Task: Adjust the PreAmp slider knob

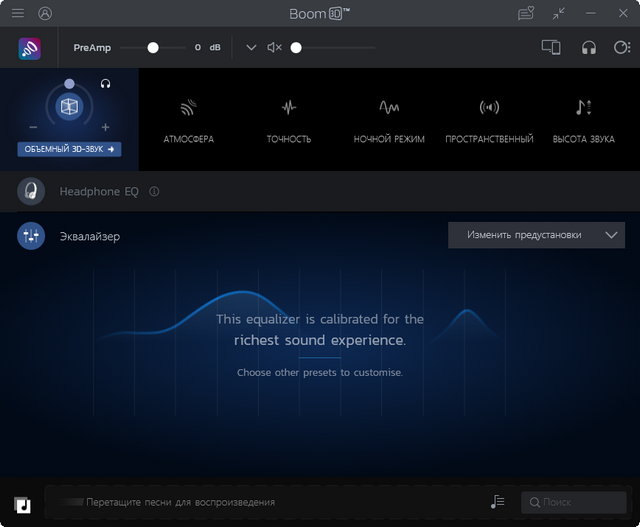Action: point(153,48)
